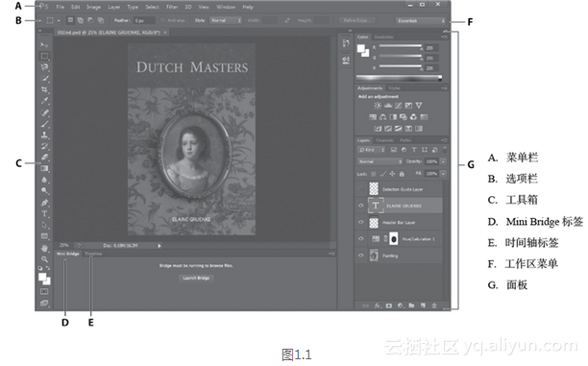Open the Filter menu
588x366 pixels.
point(172,7)
